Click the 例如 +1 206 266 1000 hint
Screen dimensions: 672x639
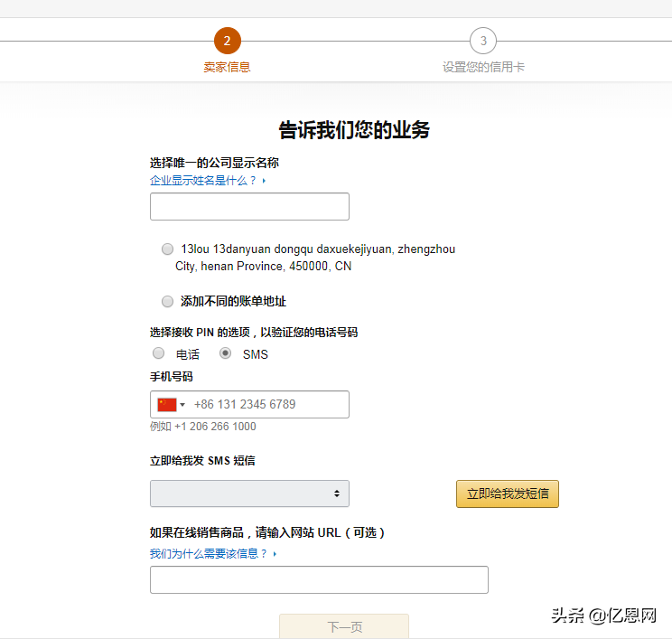pyautogui.click(x=202, y=427)
